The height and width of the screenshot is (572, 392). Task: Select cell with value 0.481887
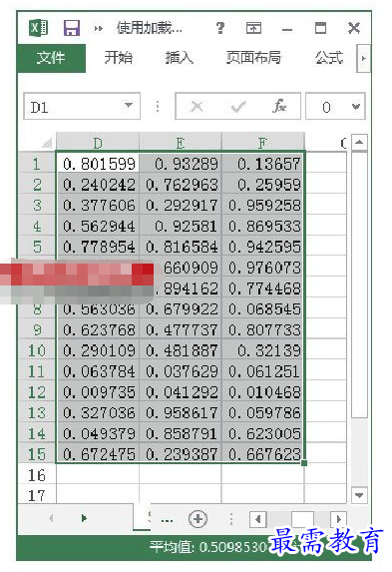[x=181, y=350]
